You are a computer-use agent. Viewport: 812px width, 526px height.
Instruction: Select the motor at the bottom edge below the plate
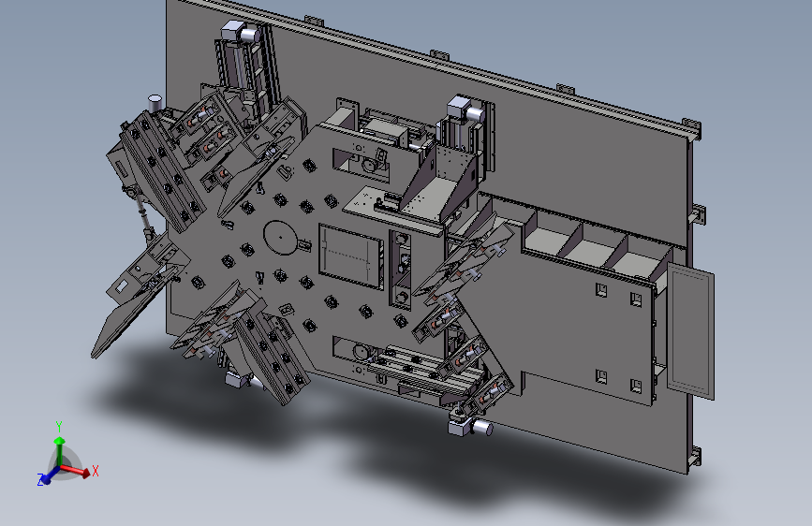(470, 427)
